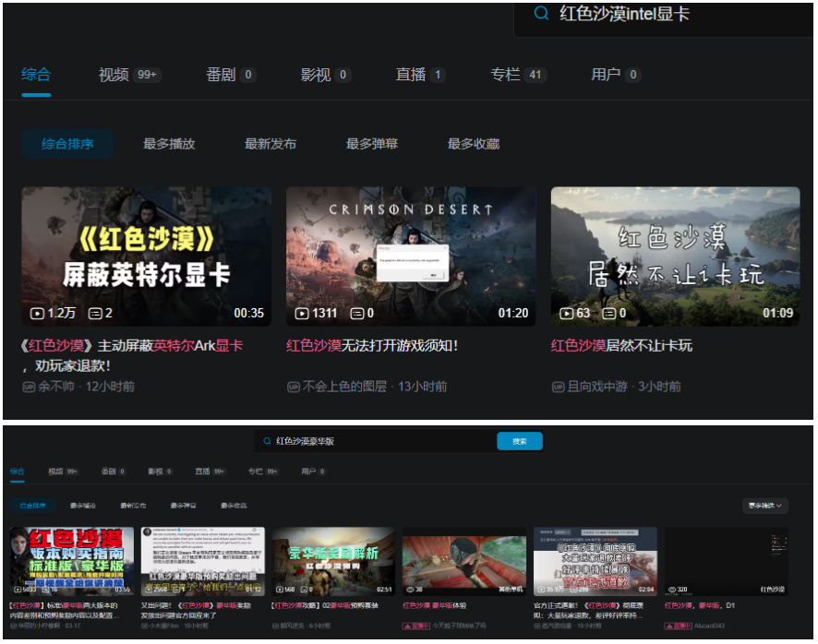Open streamer Alucard343's profile
The image size is (818, 644).
(x=709, y=626)
